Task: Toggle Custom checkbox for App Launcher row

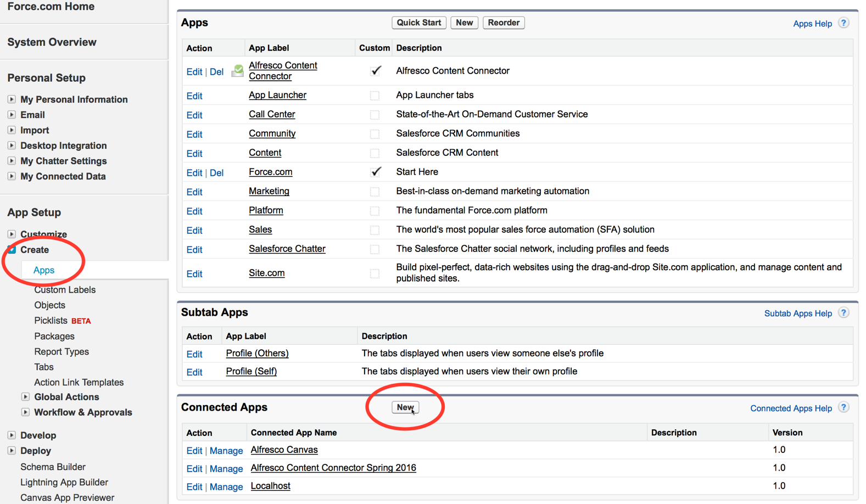Action: [x=375, y=96]
